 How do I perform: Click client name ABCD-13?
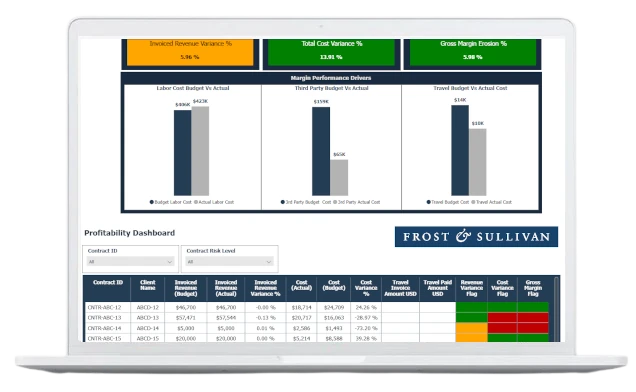click(x=148, y=318)
